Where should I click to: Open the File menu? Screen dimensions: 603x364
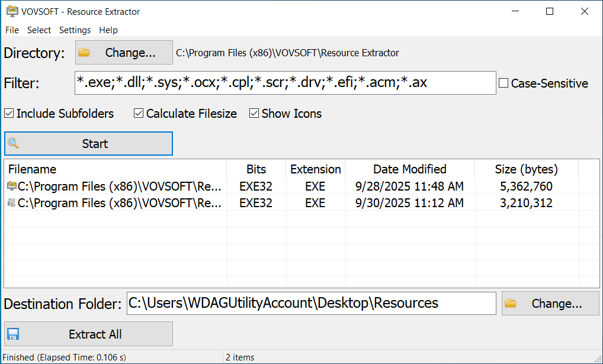click(12, 30)
